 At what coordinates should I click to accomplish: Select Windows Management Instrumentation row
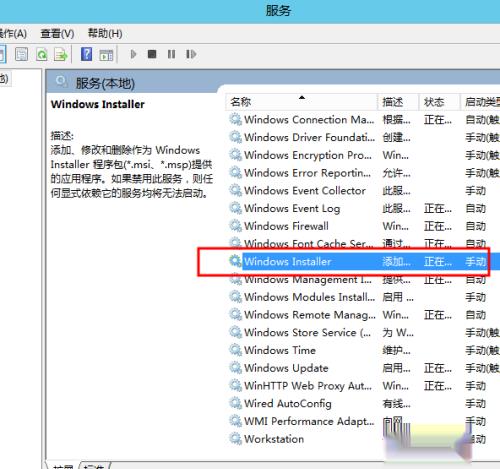pyautogui.click(x=364, y=279)
